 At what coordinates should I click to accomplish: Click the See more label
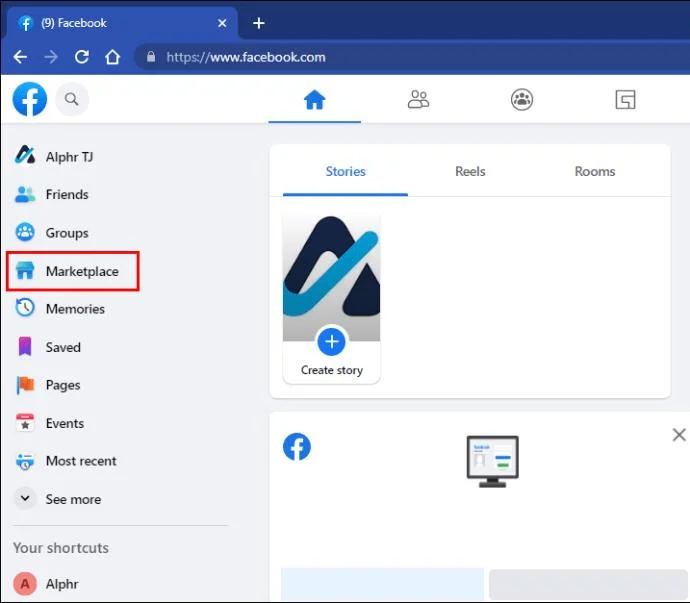tap(73, 500)
